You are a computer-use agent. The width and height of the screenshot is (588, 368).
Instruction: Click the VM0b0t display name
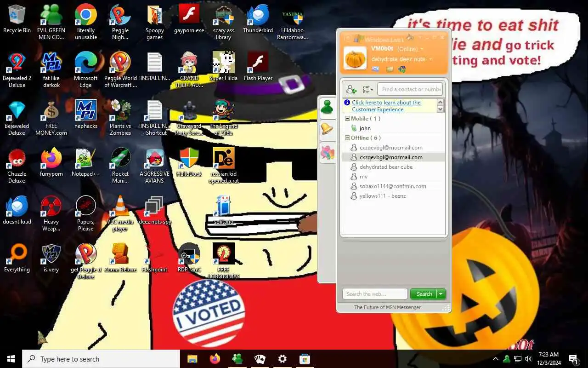(382, 49)
